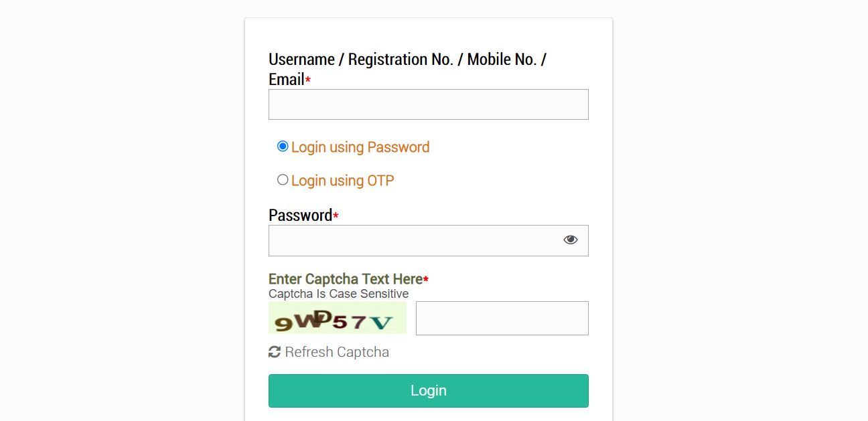Focus the captcha text entry box
Viewport: 868px width, 421px height.
coord(502,318)
